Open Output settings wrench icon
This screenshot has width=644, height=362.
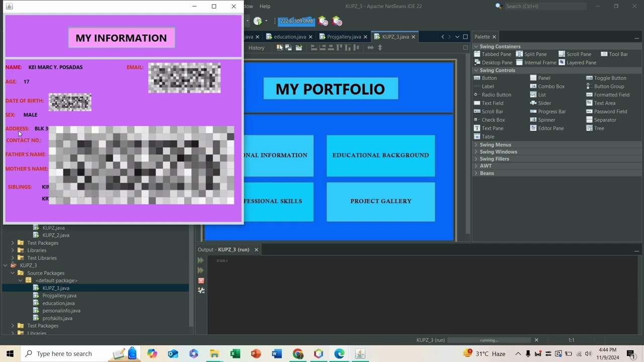coord(201,291)
